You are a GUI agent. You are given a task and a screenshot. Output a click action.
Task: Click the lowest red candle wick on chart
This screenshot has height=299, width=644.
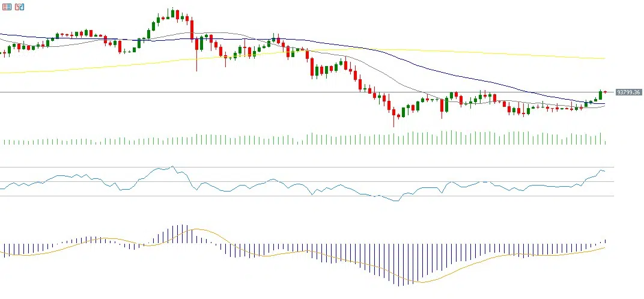tap(394, 122)
